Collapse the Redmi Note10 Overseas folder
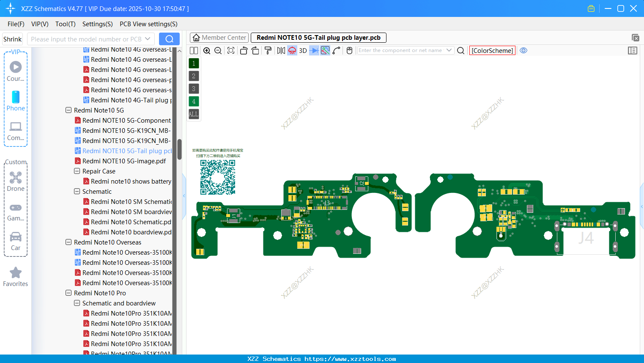This screenshot has height=363, width=644. tap(69, 242)
